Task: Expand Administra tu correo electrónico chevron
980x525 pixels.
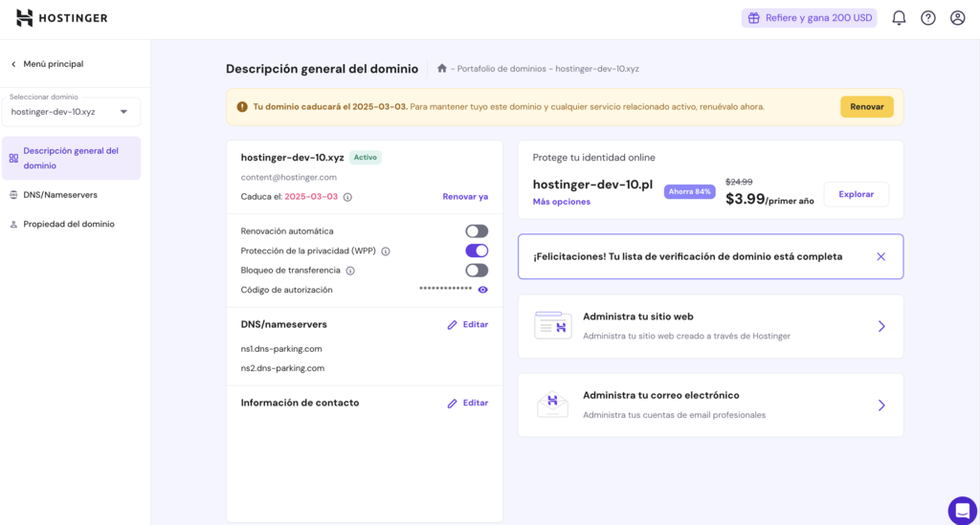Action: [x=881, y=405]
